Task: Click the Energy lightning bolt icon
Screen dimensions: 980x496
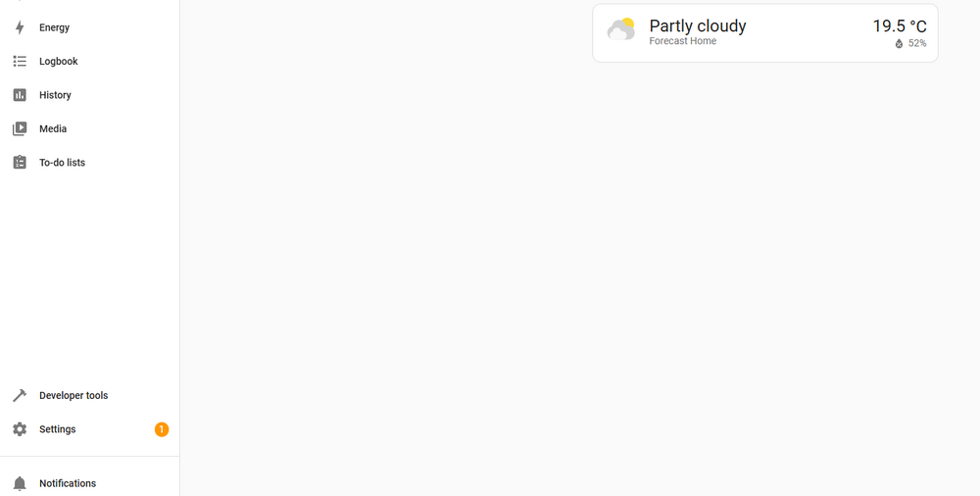Action: 20,27
